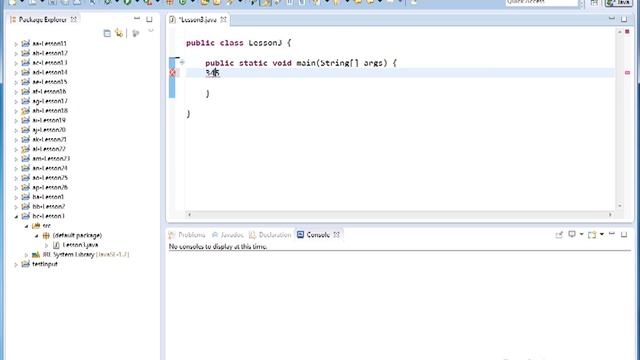Open the Open Console dropdown arrow
Viewport: 640px width, 360px height.
[602, 234]
